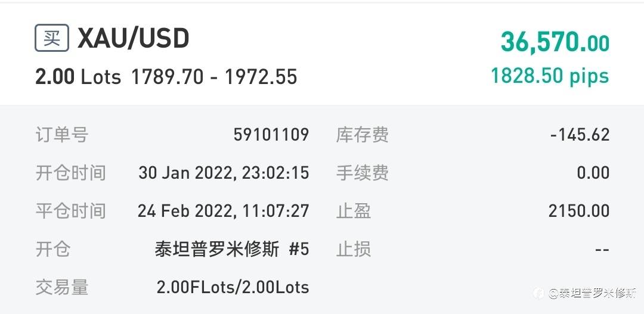This screenshot has width=644, height=314.
Task: Select the 2.00 Lots text
Action: pyautogui.click(x=78, y=77)
